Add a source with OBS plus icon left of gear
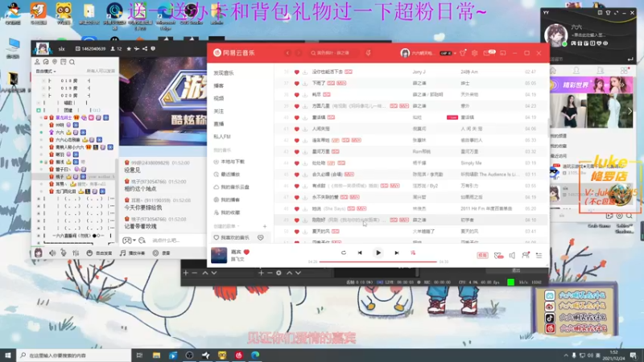This screenshot has width=644, height=362. (261, 273)
